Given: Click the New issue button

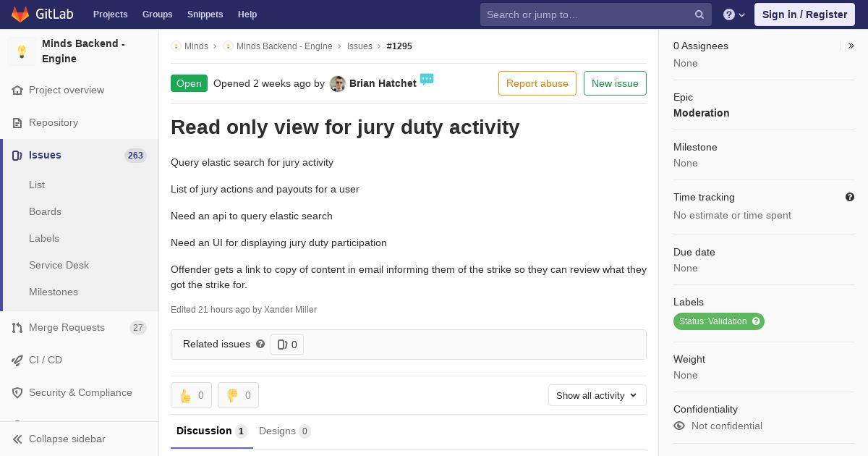Looking at the screenshot, I should [x=615, y=83].
